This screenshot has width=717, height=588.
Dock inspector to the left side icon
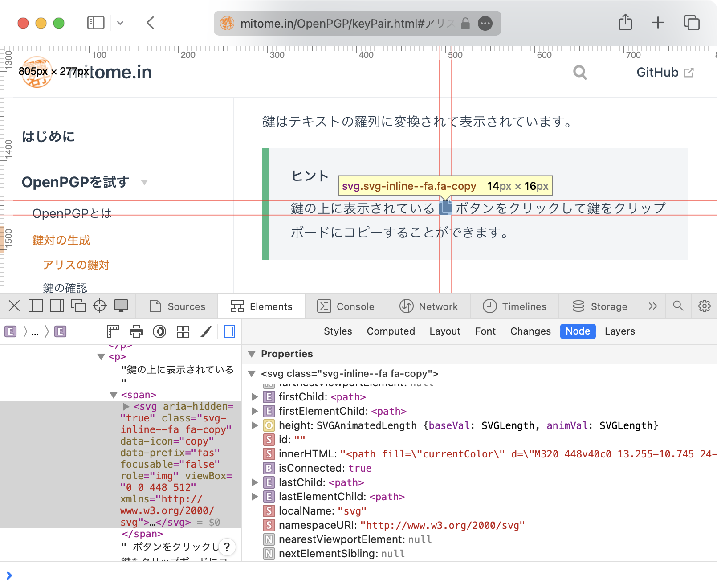pyautogui.click(x=36, y=306)
